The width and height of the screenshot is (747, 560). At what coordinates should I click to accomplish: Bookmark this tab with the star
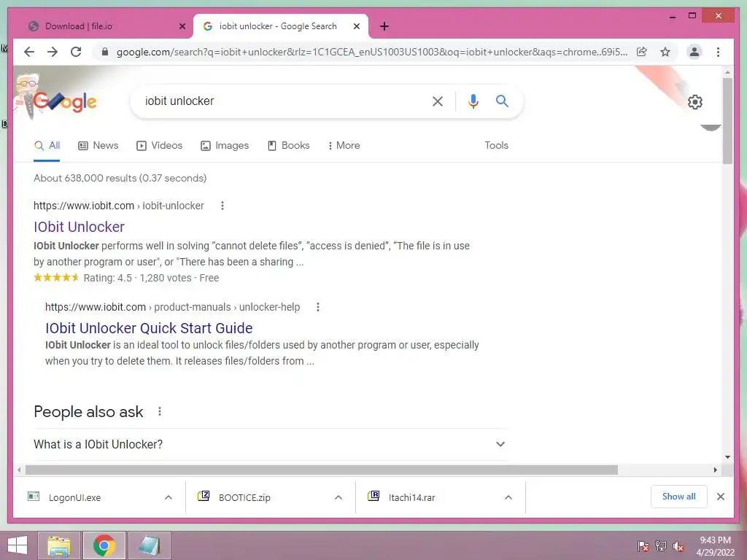665,52
